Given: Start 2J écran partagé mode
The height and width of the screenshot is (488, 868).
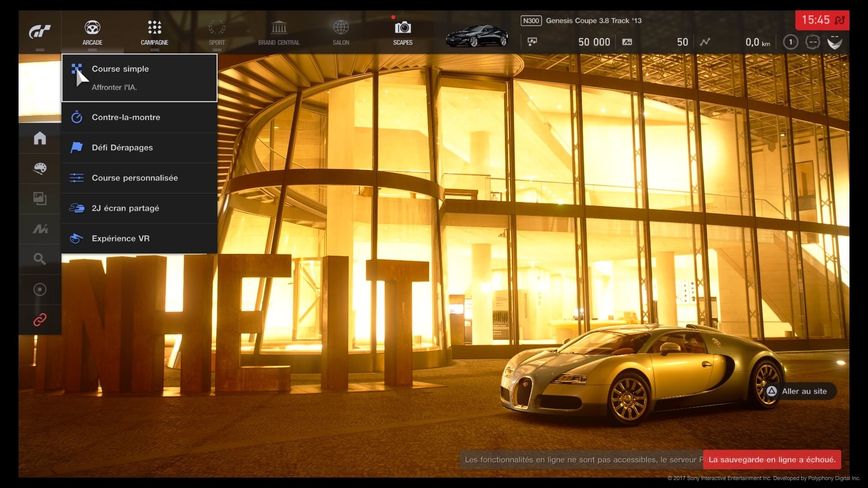Looking at the screenshot, I should tap(139, 208).
